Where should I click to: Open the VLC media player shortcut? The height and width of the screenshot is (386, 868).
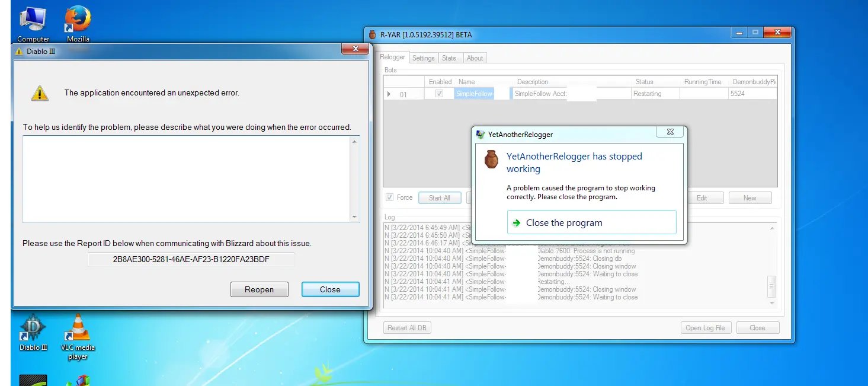tap(78, 336)
